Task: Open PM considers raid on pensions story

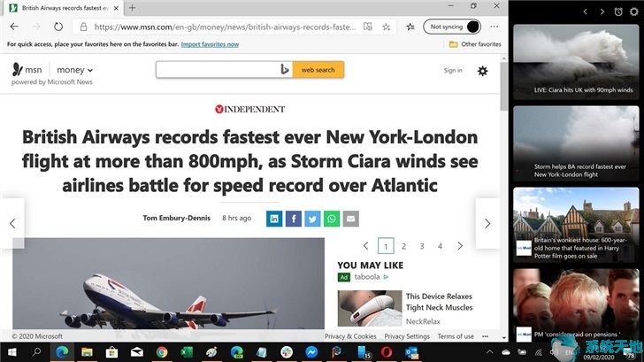Action: 576,304
